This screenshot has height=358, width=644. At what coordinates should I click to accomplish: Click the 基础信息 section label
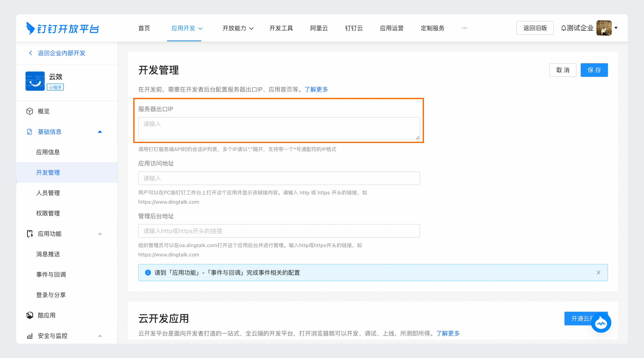tap(49, 132)
